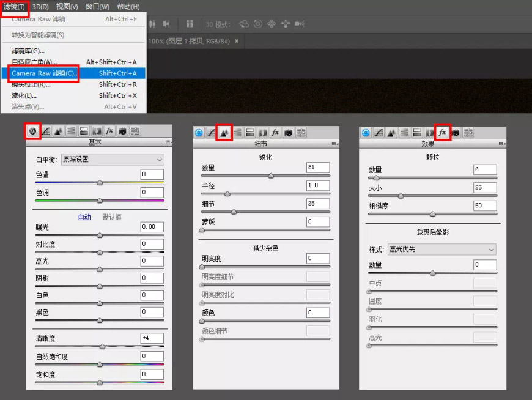This screenshot has height=400, width=532.
Task: Click the 明亮度 value field
Action: tap(318, 259)
